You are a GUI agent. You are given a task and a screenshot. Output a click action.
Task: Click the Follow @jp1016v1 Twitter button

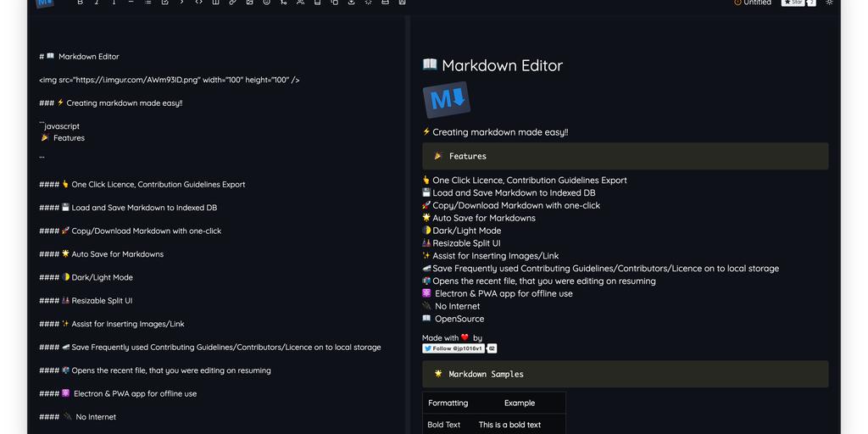tap(453, 348)
